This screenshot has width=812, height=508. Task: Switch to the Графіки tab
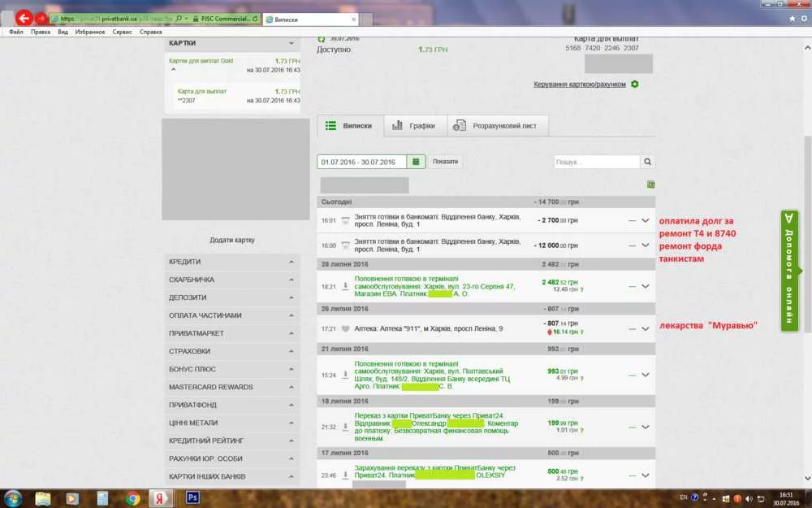coord(415,126)
